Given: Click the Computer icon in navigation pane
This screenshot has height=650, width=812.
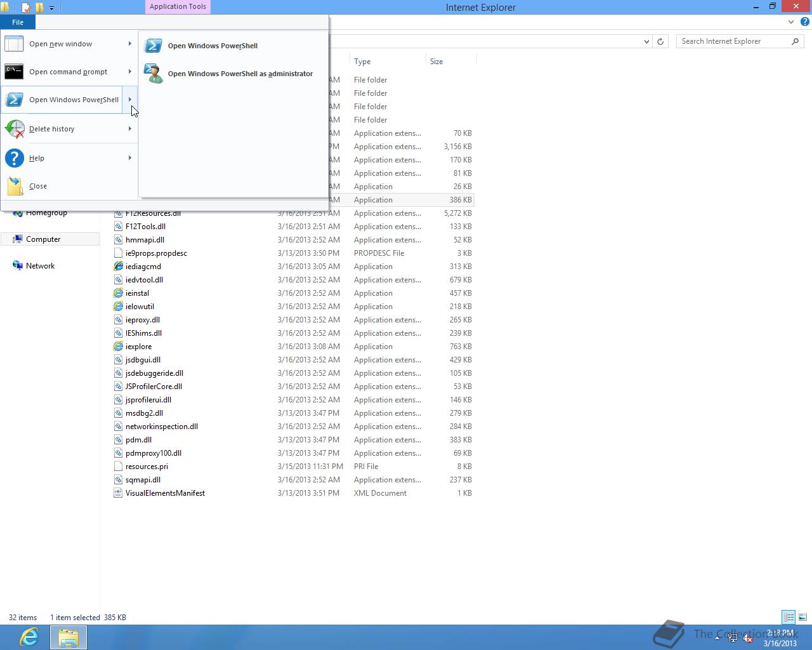Looking at the screenshot, I should (18, 239).
